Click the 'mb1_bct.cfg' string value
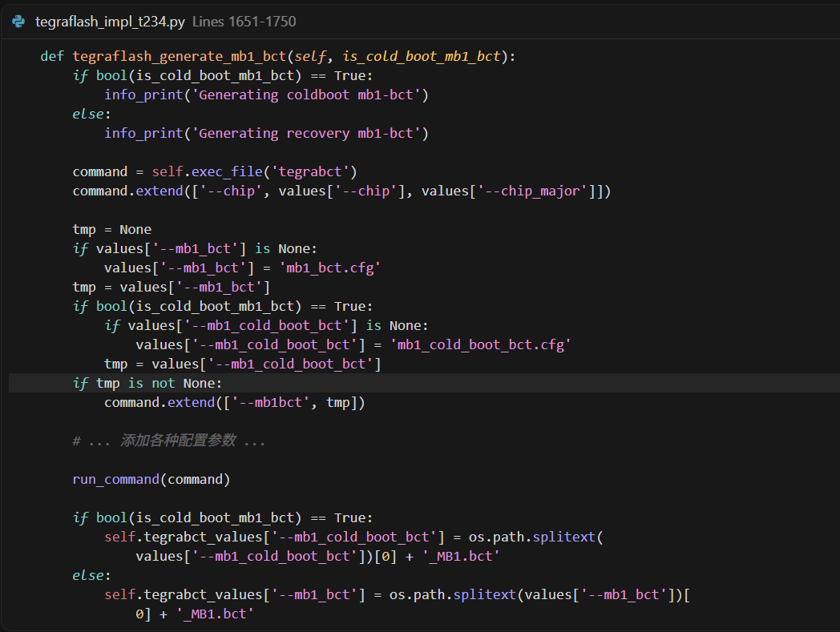This screenshot has width=840, height=632. [329, 268]
